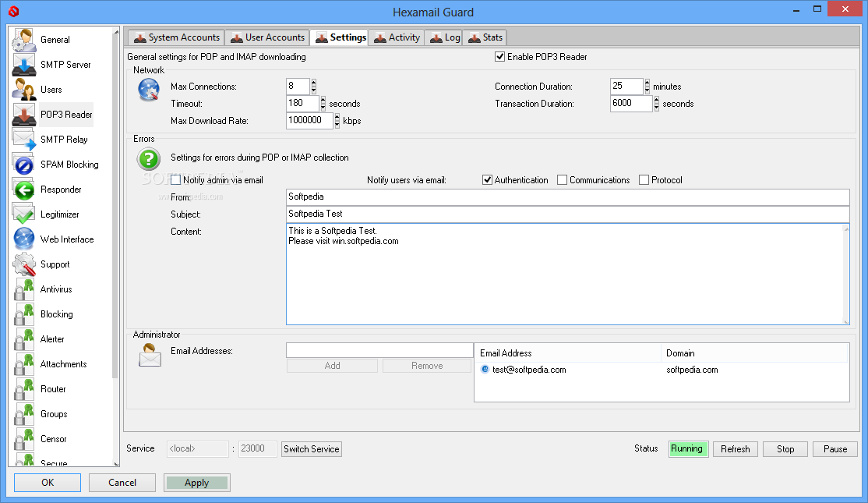Click the OK button
The image size is (868, 503).
coord(48,483)
